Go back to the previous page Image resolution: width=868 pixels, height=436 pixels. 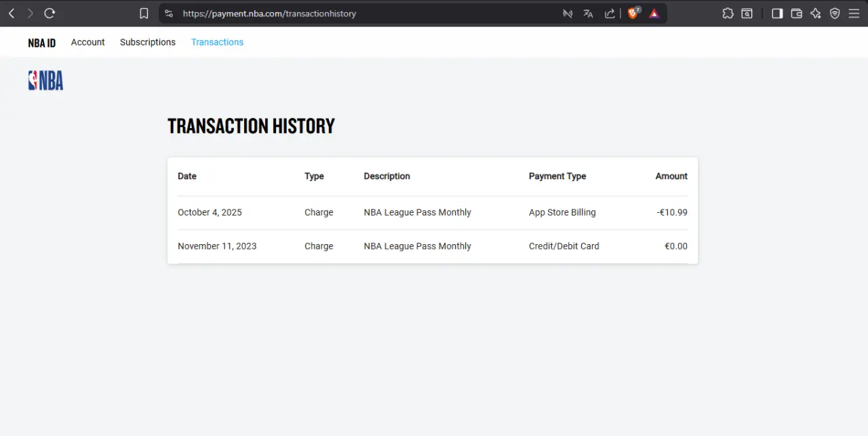pos(12,14)
